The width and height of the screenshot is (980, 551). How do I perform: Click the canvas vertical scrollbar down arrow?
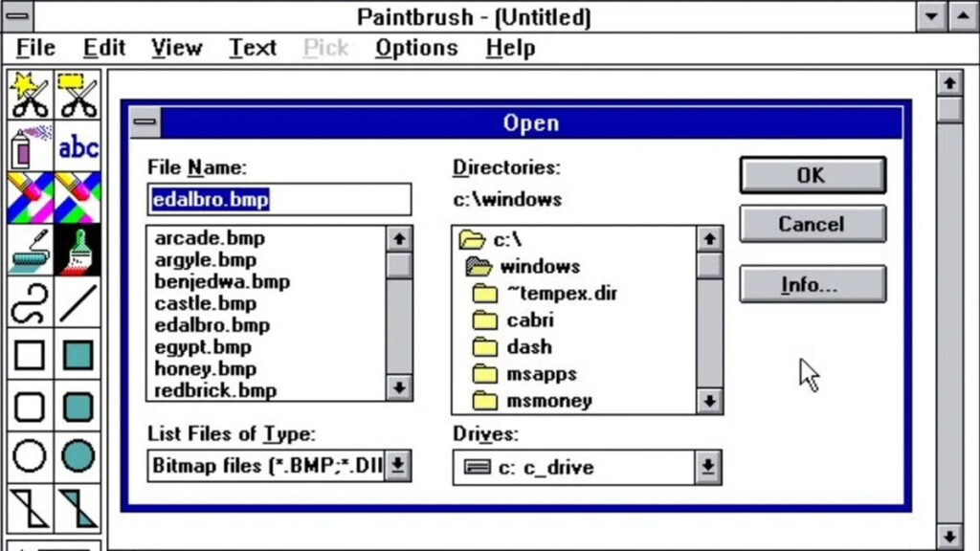click(949, 536)
